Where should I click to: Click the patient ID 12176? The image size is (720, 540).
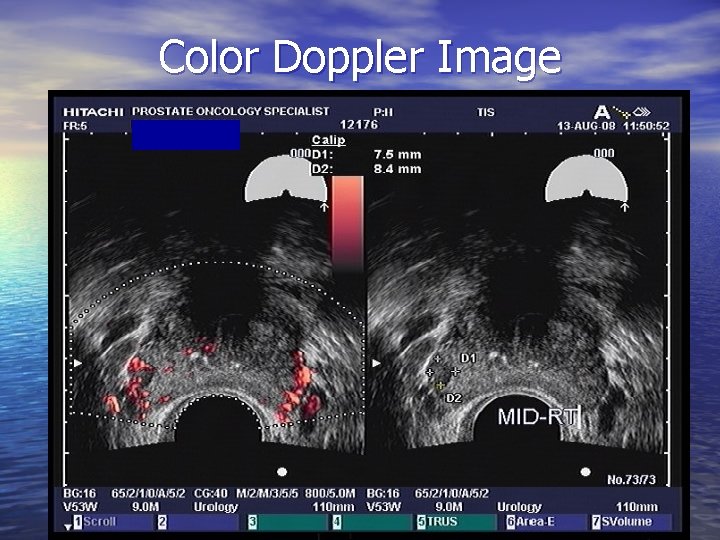point(359,125)
